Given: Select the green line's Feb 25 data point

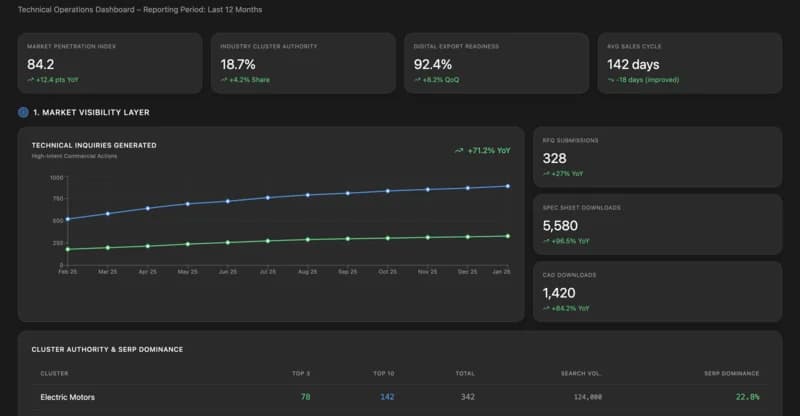Looking at the screenshot, I should pyautogui.click(x=67, y=249).
